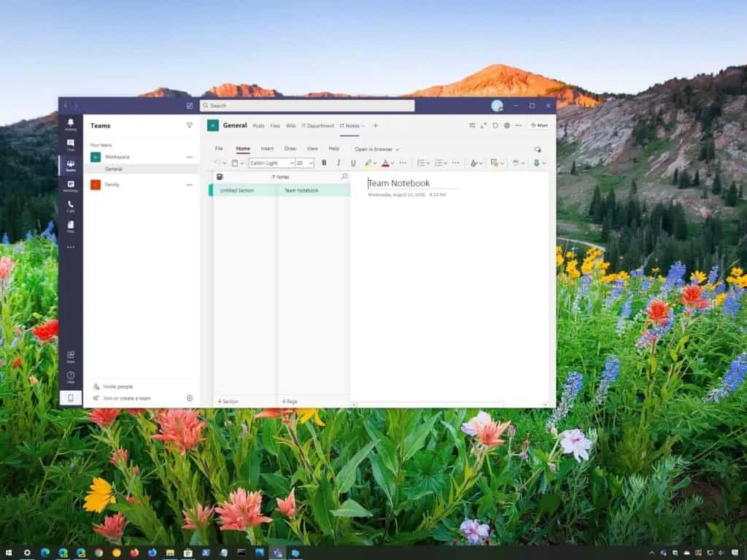Expand the Open in browser dropdown
This screenshot has width=747, height=560.
(397, 149)
